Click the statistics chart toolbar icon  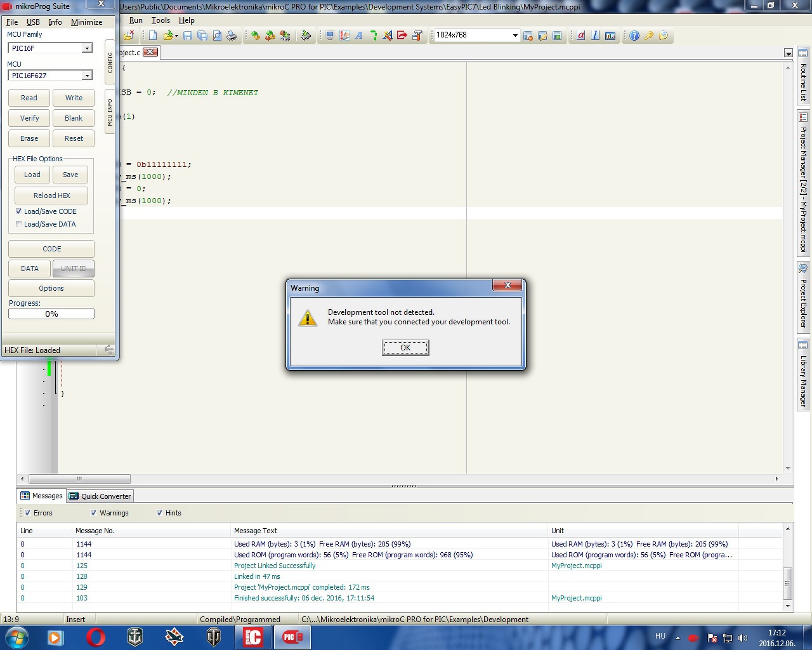(610, 36)
